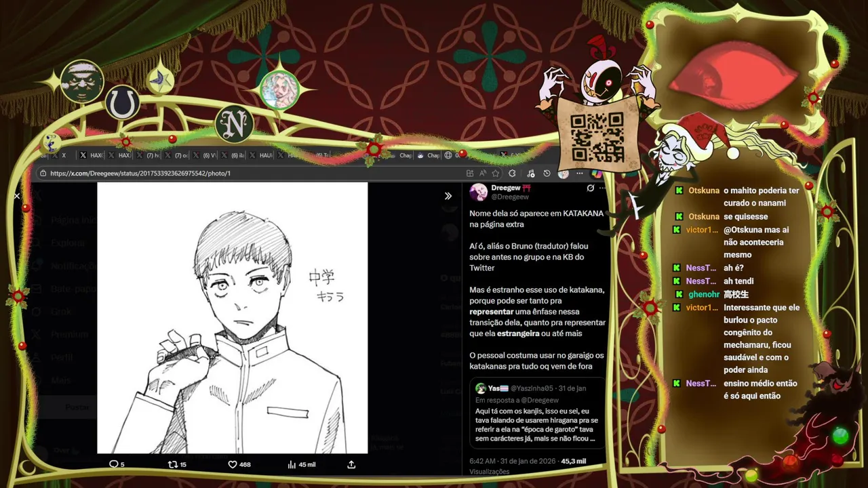The height and width of the screenshot is (488, 868).
Task: Click the manga sketch photo
Action: 233,317
